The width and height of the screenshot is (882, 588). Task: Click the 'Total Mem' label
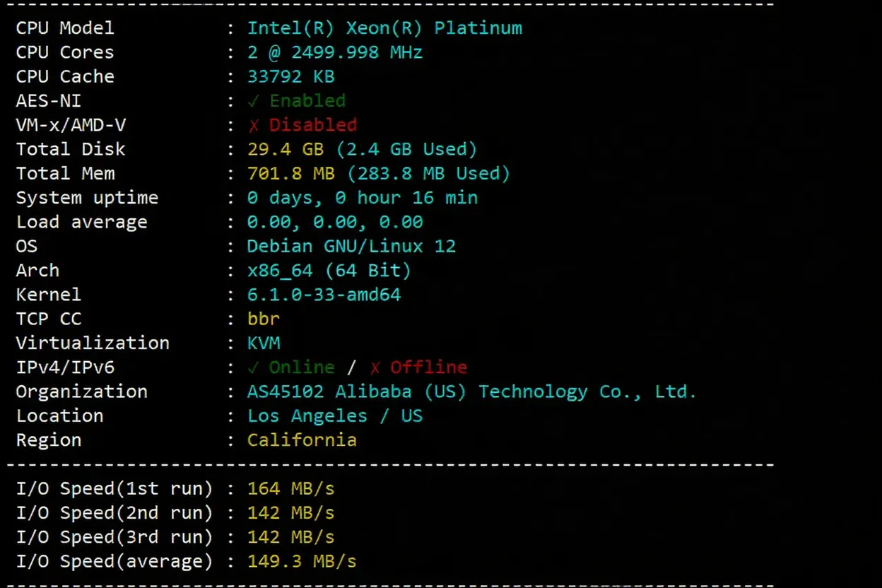(x=65, y=173)
